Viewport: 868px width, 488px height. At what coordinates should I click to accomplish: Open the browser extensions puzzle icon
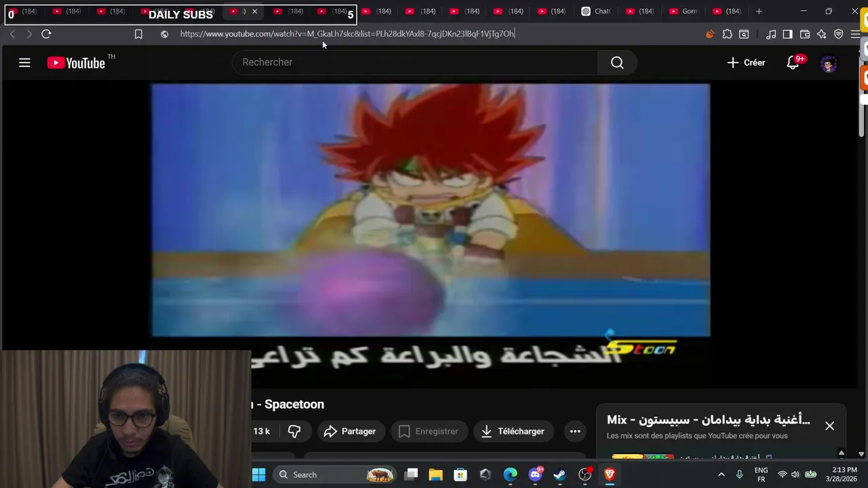(x=728, y=34)
